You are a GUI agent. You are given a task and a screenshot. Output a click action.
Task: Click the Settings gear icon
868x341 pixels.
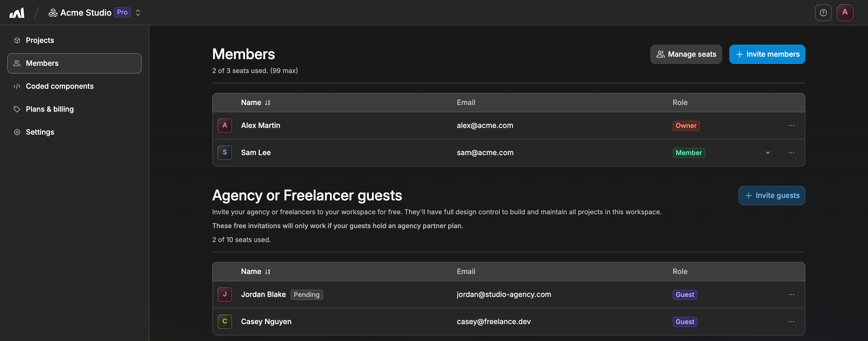coord(17,132)
